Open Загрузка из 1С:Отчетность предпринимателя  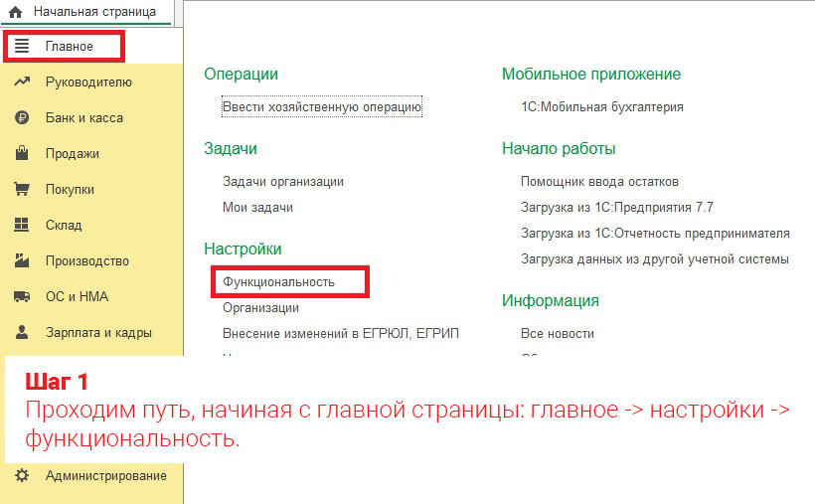655,233
